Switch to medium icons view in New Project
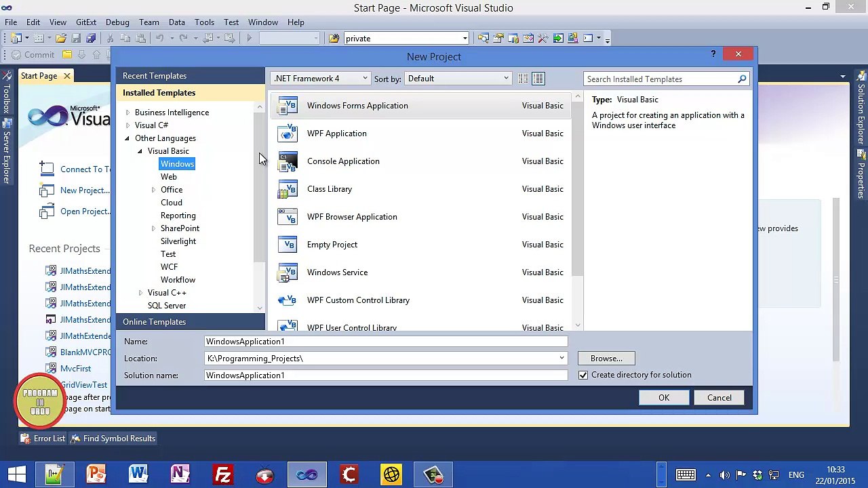This screenshot has height=488, width=868. pos(538,79)
